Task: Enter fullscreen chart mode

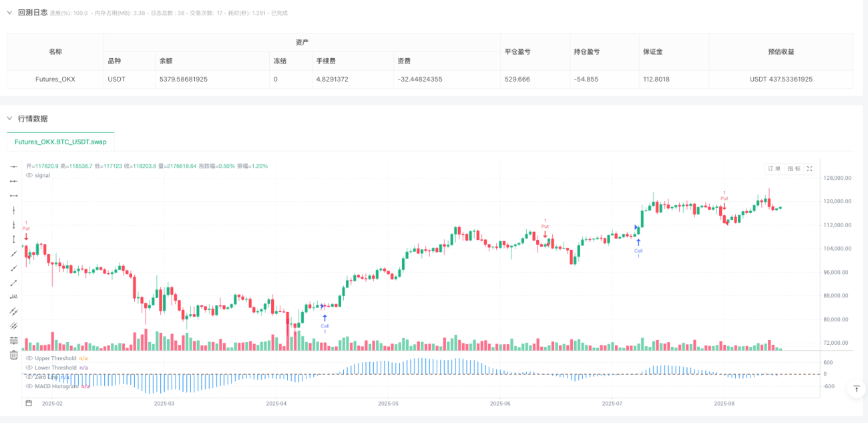Action: 810,169
